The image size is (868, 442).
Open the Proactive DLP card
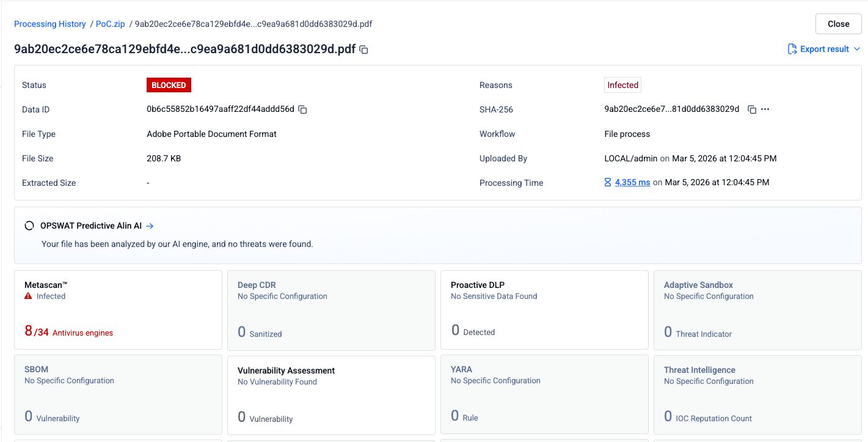click(x=544, y=310)
